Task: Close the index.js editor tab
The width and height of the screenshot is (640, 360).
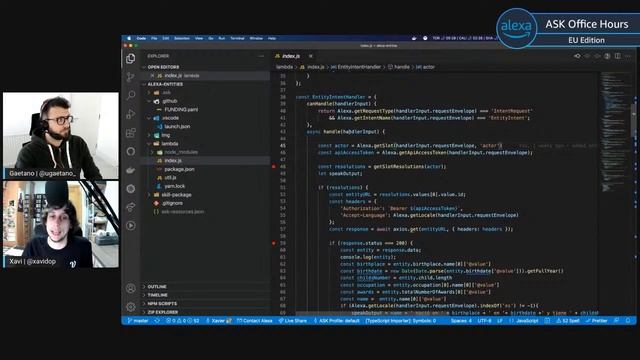Action: coord(311,56)
